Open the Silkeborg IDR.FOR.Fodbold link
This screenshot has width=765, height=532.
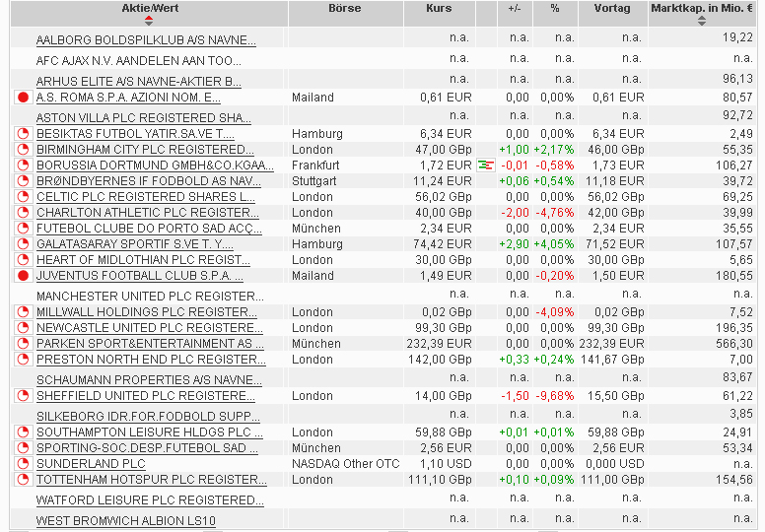click(x=148, y=417)
